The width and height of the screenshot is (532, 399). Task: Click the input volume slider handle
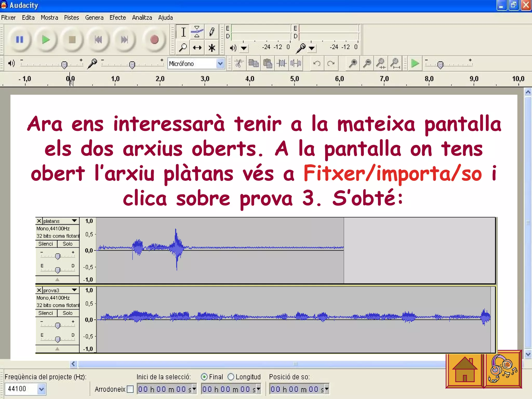pyautogui.click(x=132, y=64)
